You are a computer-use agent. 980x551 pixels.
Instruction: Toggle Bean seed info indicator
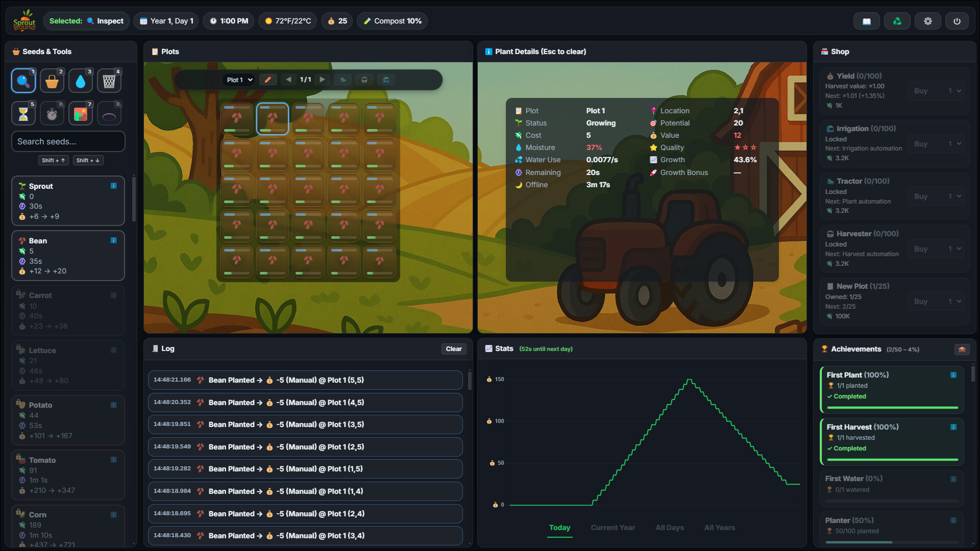[x=114, y=240]
